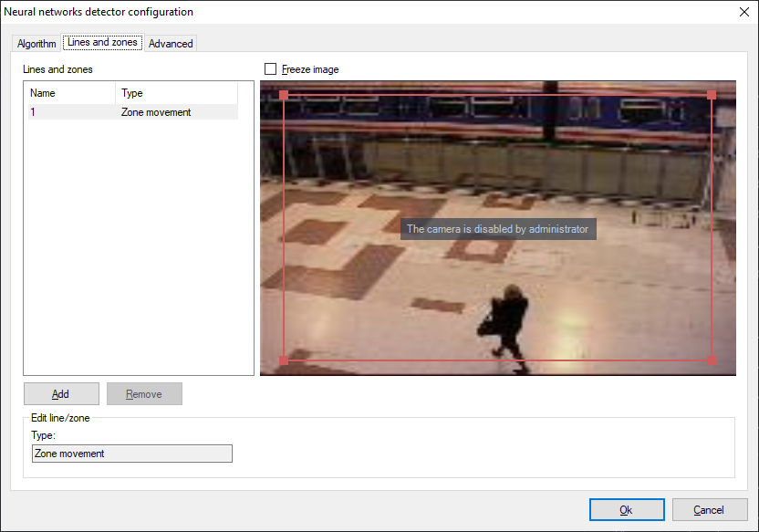Image resolution: width=759 pixels, height=532 pixels.
Task: Click the camera disabled by administrator message
Action: 497,229
